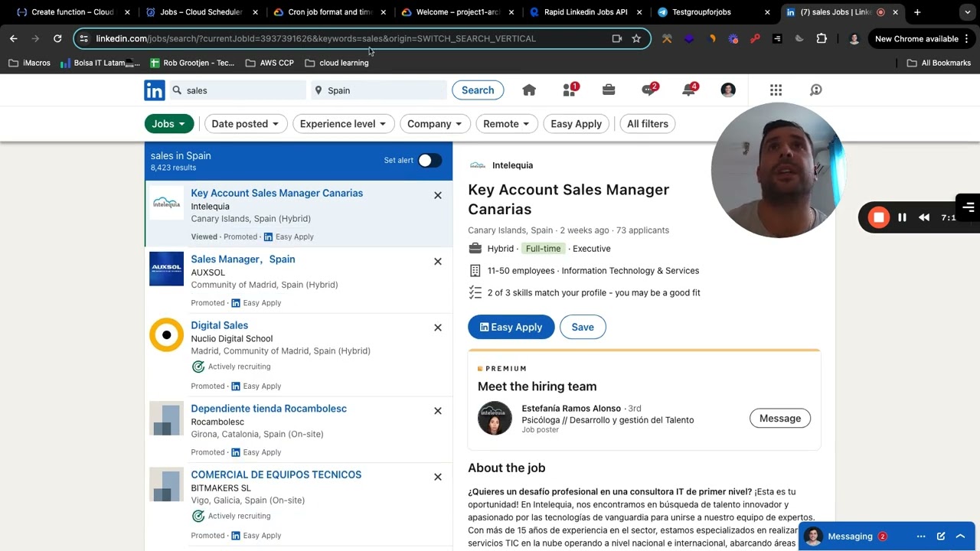Open Intelequia company link in job detail
980x551 pixels.
click(512, 165)
